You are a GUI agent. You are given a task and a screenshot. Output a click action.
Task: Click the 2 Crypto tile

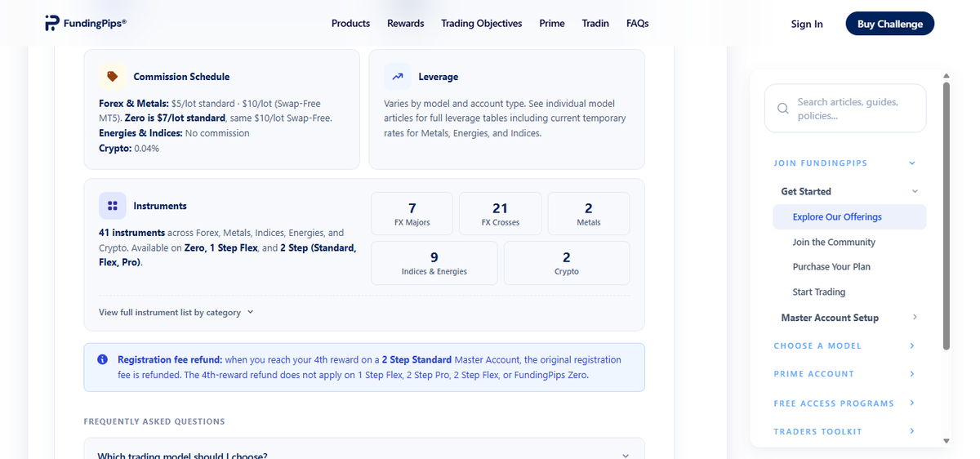tap(567, 263)
